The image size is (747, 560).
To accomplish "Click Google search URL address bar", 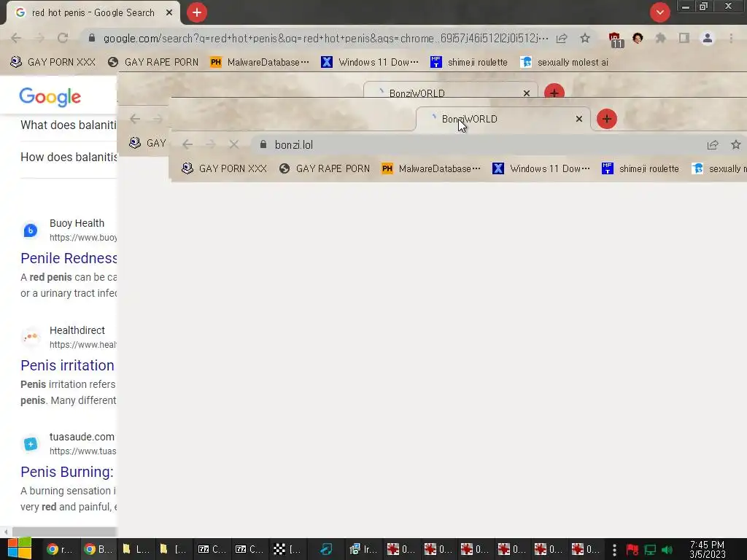I will click(325, 38).
